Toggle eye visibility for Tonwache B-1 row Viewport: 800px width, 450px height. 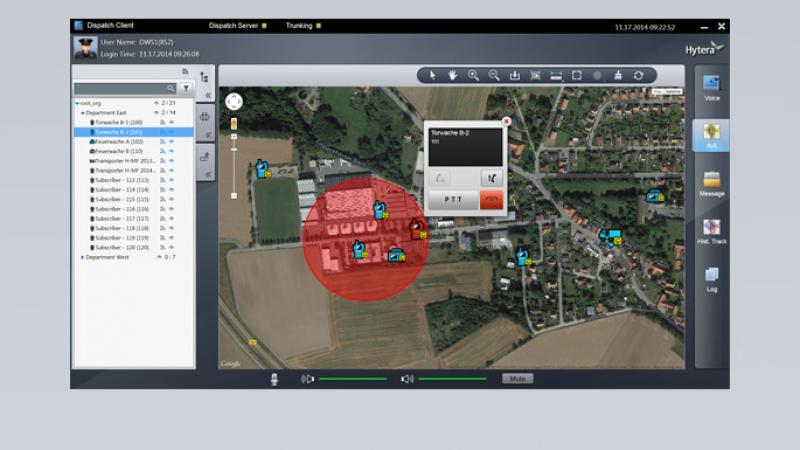point(171,122)
